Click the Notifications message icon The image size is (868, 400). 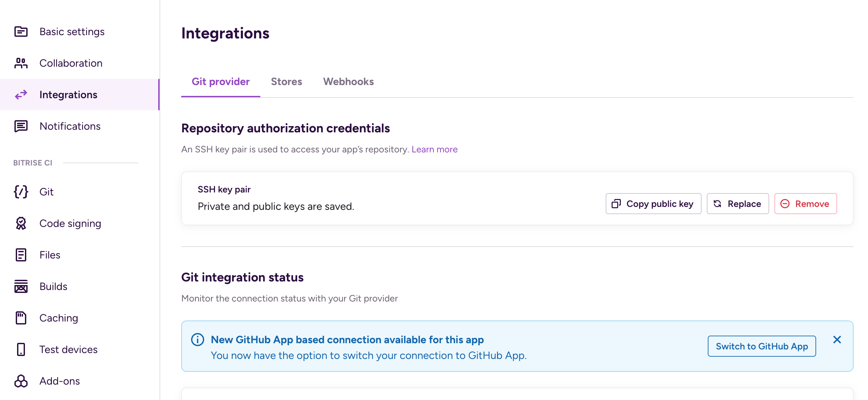coord(21,126)
